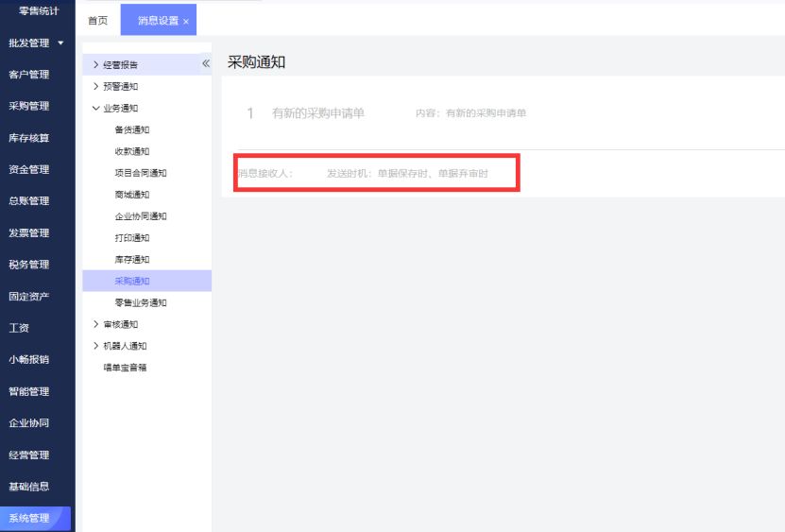Select 收款通知 in the tree
The image size is (785, 532).
(x=131, y=151)
